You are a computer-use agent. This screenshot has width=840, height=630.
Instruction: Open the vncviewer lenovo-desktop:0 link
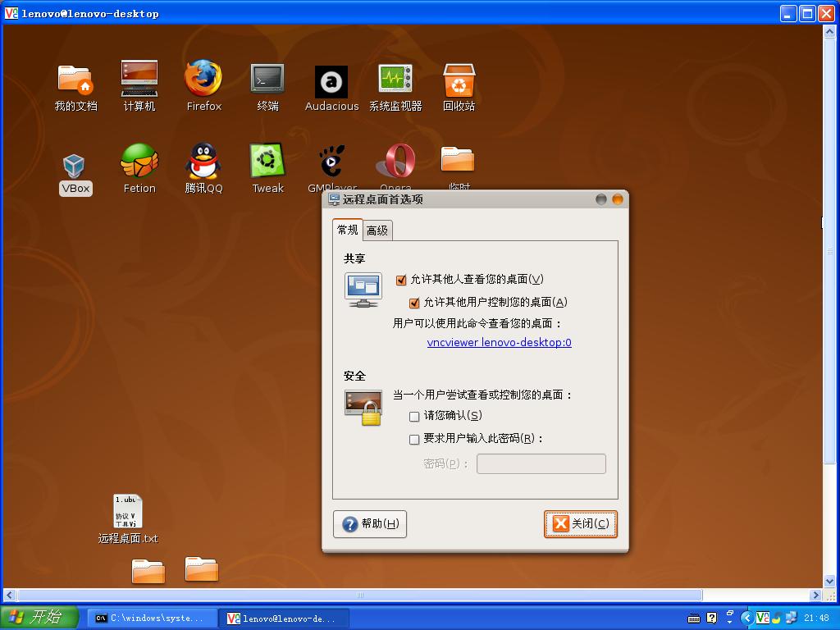coord(500,342)
